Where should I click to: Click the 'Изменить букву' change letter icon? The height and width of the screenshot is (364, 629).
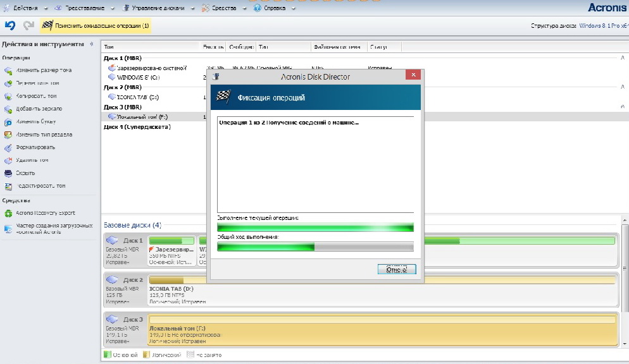(x=8, y=122)
